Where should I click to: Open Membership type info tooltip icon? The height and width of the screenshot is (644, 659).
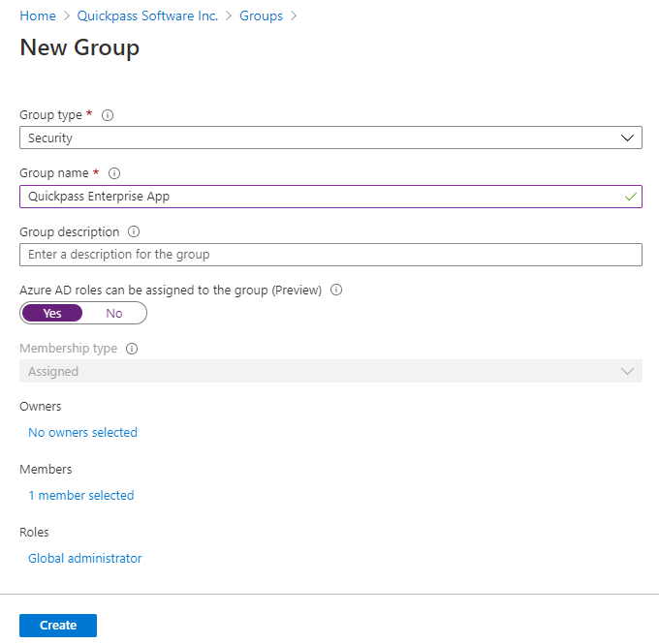(132, 349)
